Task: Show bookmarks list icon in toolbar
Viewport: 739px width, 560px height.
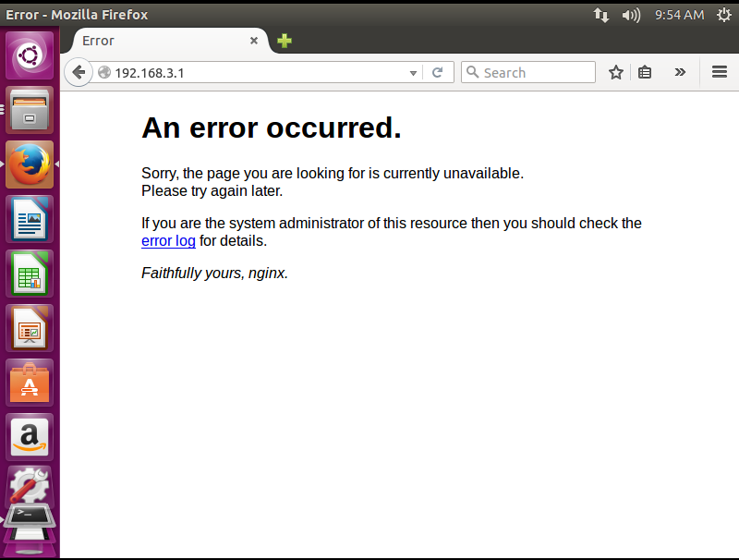Action: click(646, 73)
